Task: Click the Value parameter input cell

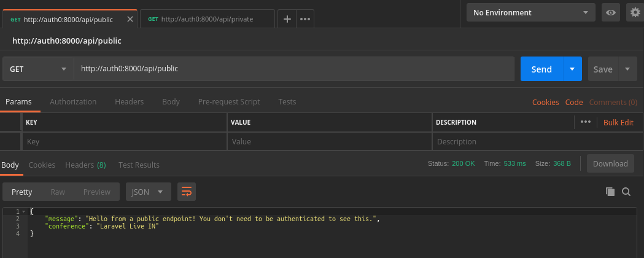Action: (x=330, y=141)
